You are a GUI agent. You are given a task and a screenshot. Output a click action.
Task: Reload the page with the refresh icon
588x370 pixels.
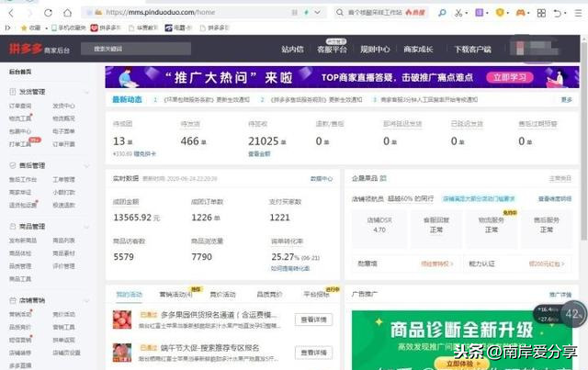click(x=48, y=13)
